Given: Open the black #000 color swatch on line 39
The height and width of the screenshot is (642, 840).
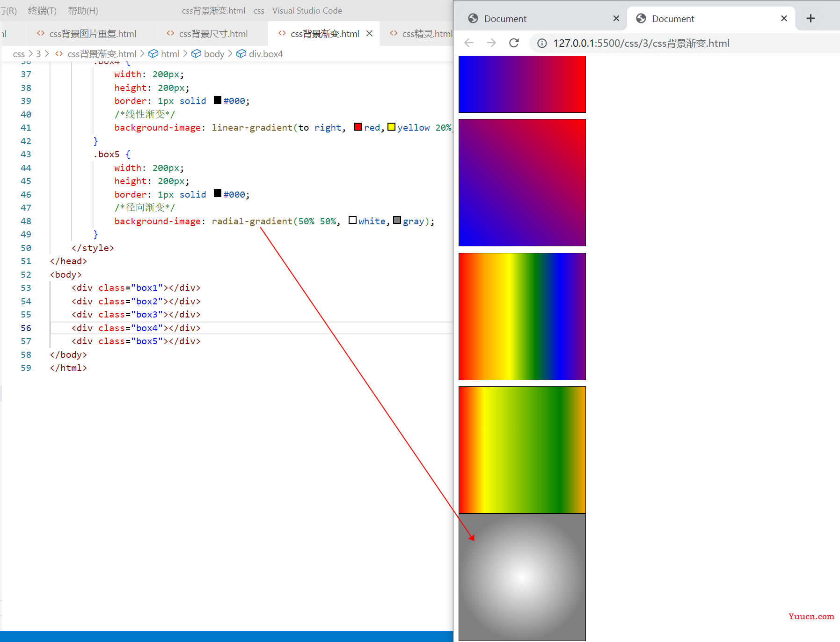Looking at the screenshot, I should 218,100.
